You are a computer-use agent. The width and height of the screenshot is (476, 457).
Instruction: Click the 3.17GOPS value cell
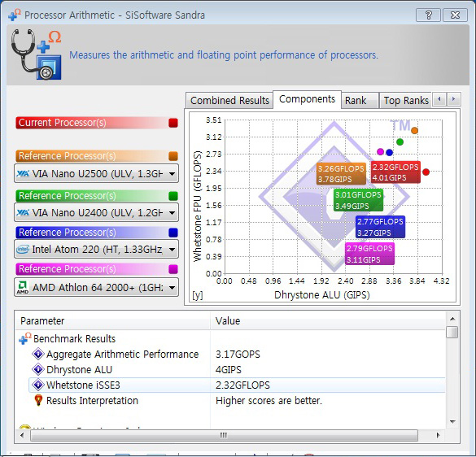[x=238, y=354]
